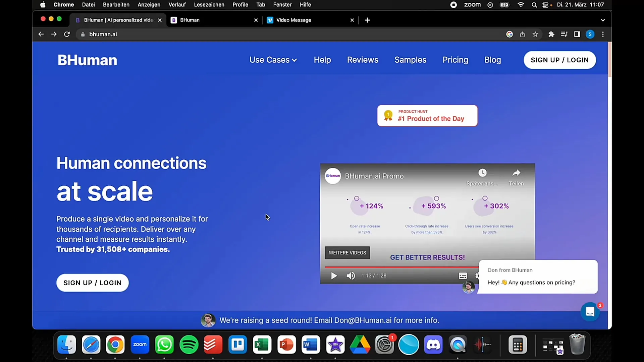Open the Samples page
644x362 pixels.
pyautogui.click(x=410, y=60)
